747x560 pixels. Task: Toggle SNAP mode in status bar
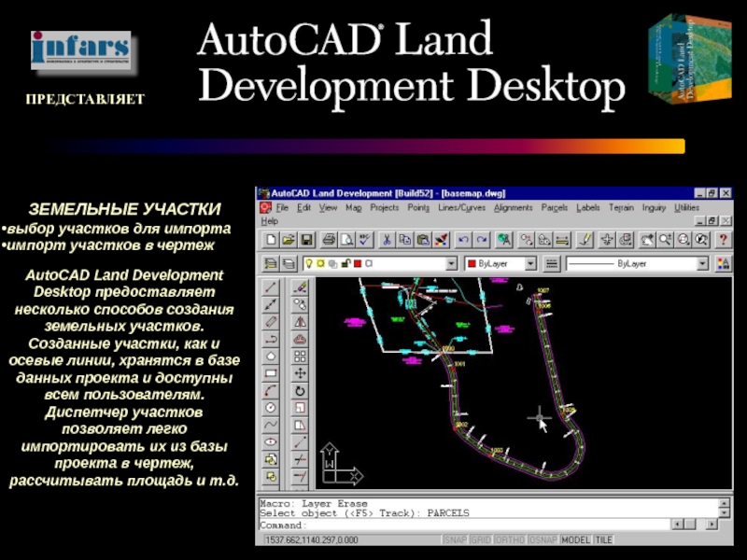coord(455,540)
